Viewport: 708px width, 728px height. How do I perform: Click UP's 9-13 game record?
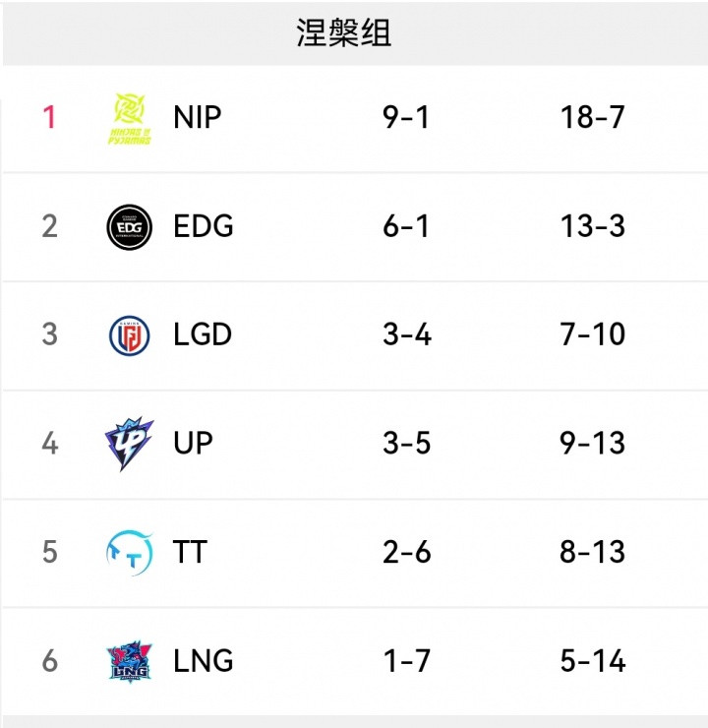click(592, 444)
